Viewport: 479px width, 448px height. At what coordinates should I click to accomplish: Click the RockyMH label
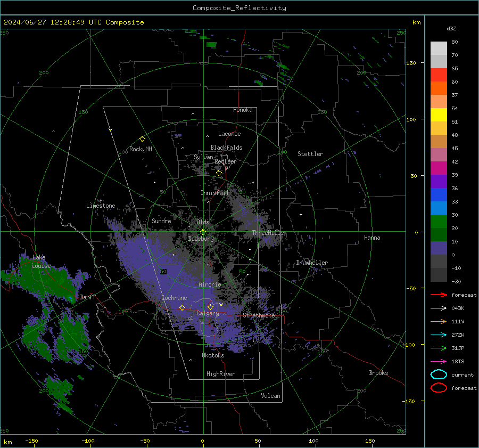click(x=141, y=149)
